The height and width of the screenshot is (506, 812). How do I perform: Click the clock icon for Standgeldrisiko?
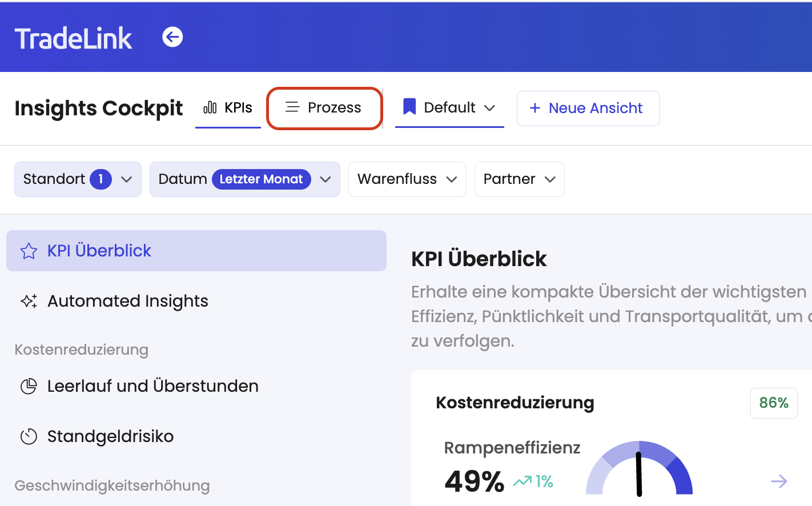click(29, 436)
